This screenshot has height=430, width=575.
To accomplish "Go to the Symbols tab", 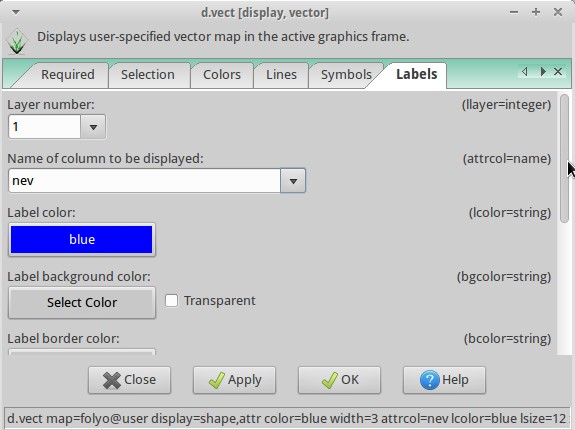I will point(346,75).
